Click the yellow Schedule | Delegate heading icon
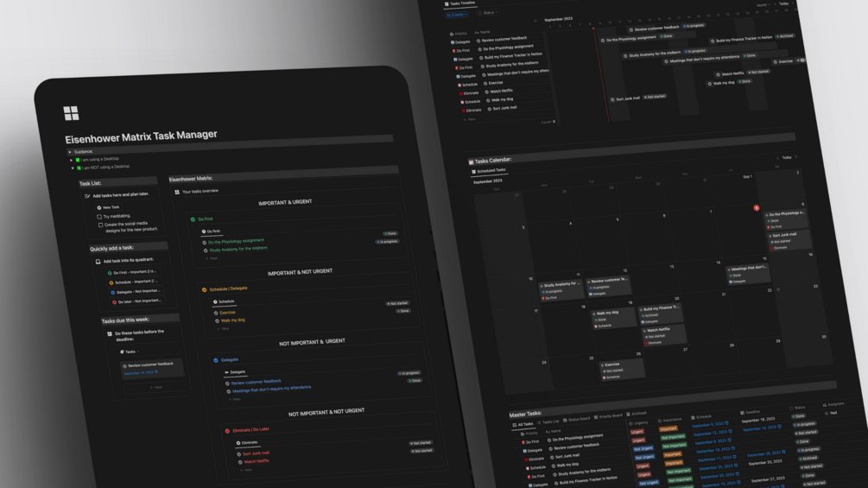The width and height of the screenshot is (868, 488). coord(205,290)
